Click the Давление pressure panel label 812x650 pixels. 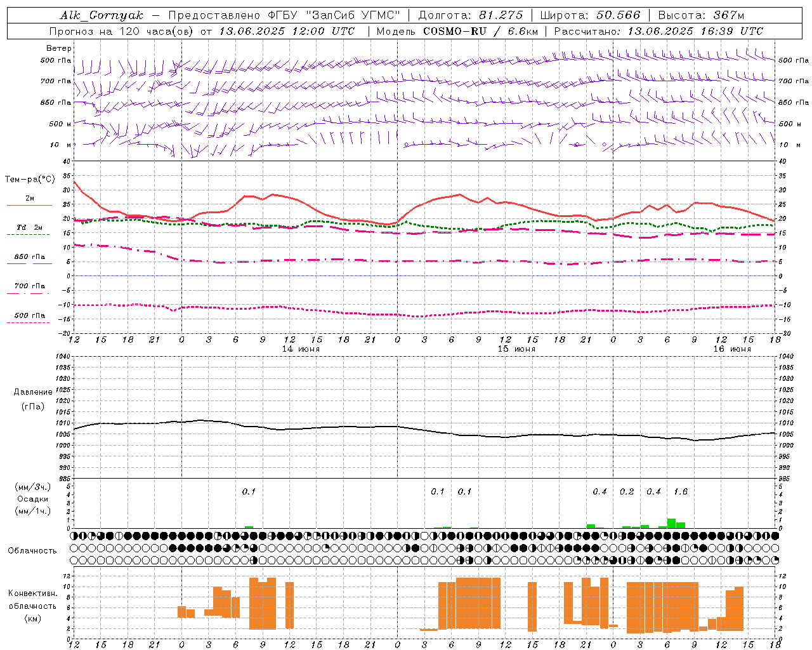tap(33, 392)
